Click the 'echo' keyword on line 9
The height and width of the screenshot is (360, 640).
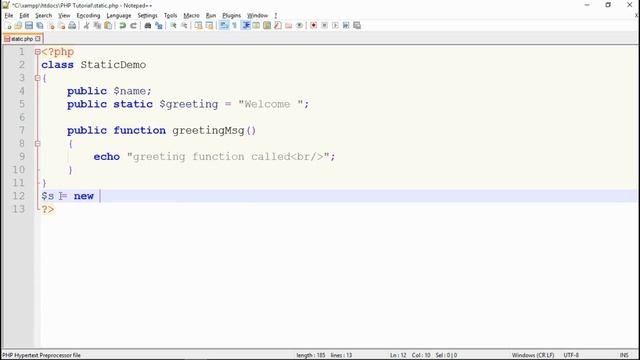click(107, 157)
